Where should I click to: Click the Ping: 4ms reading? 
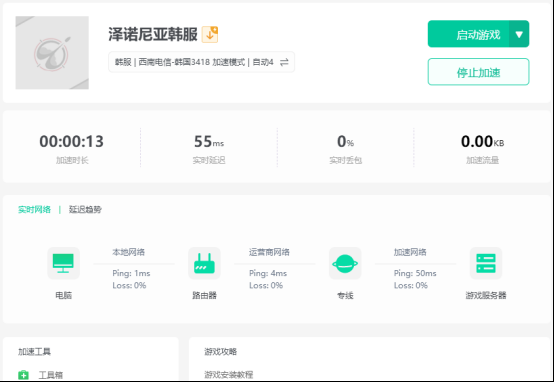point(268,273)
